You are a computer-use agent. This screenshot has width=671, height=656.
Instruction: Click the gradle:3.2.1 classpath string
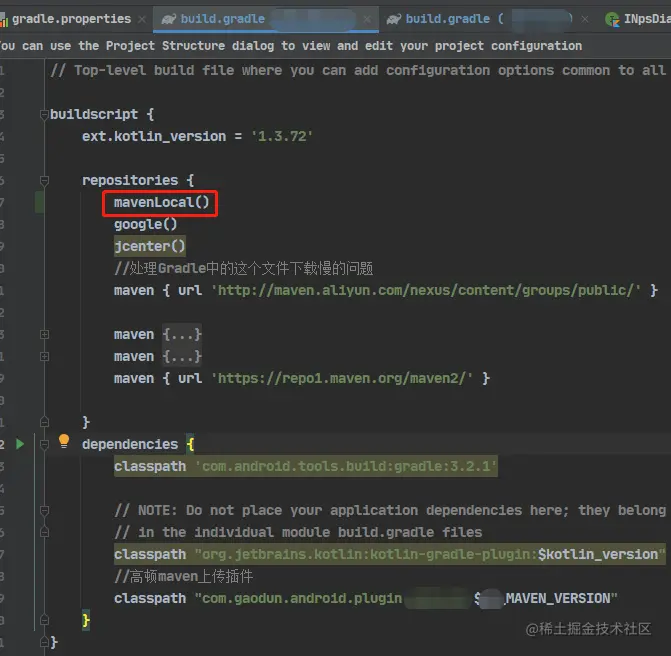[x=346, y=466]
